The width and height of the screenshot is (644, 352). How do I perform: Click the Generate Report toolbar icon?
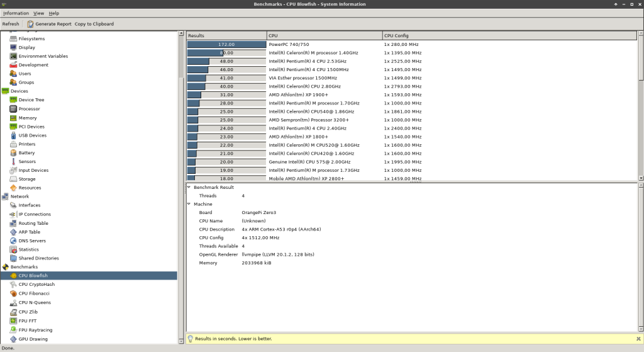[30, 24]
